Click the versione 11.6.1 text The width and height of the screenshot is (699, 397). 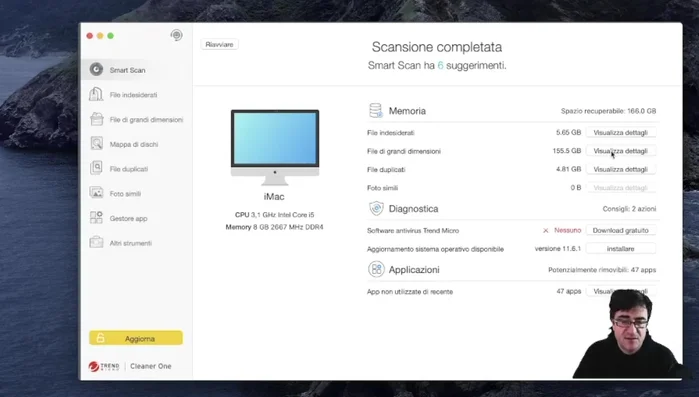558,248
